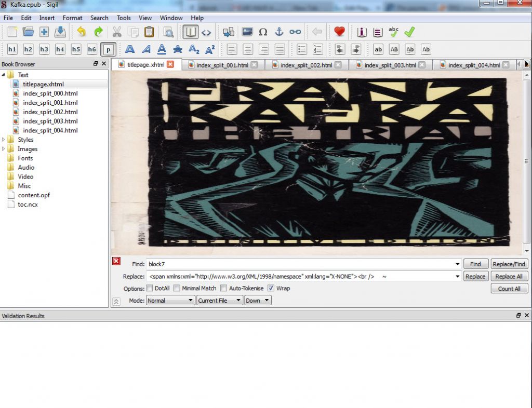Click the red heart Donate icon
The height and width of the screenshot is (408, 532).
coord(339,32)
